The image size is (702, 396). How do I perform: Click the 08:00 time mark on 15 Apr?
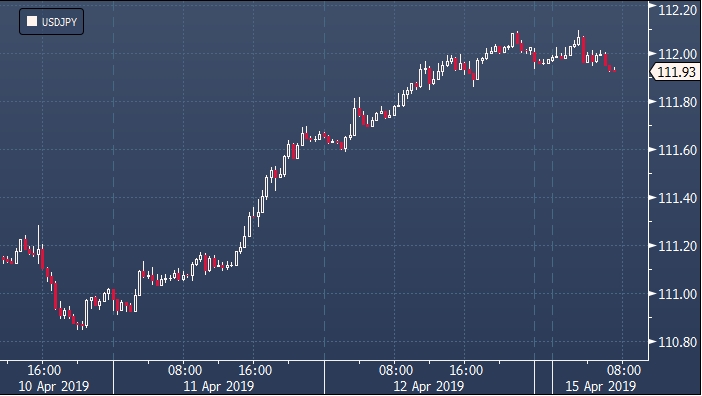[x=624, y=370]
